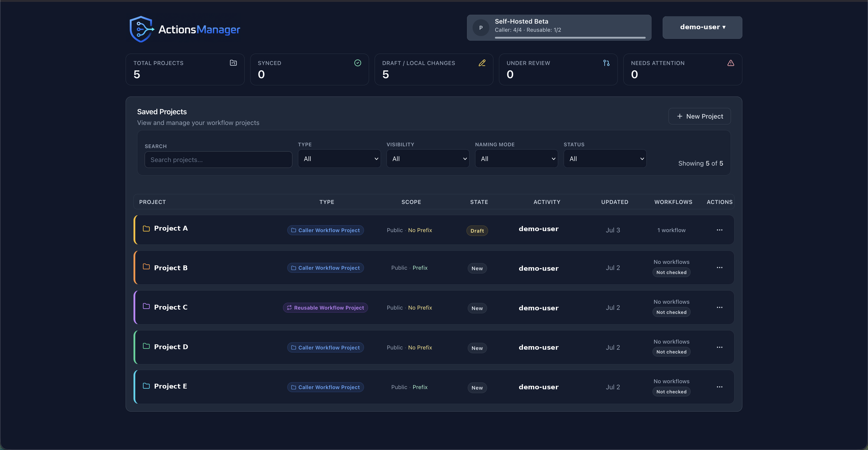Click the plan avatar P circle
This screenshot has width=868, height=450.
point(481,28)
